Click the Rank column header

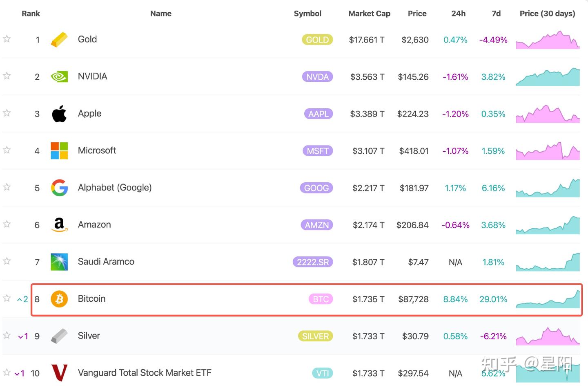click(31, 13)
